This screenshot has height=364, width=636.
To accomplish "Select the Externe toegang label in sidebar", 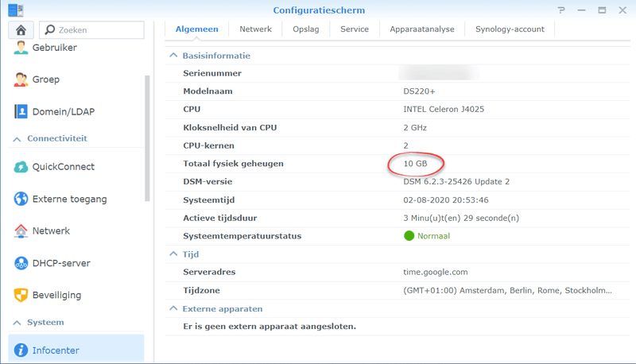I will click(70, 199).
